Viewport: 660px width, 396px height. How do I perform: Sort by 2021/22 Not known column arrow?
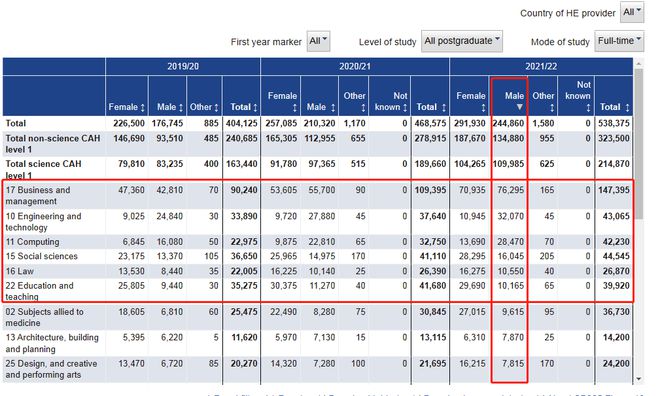pyautogui.click(x=588, y=108)
